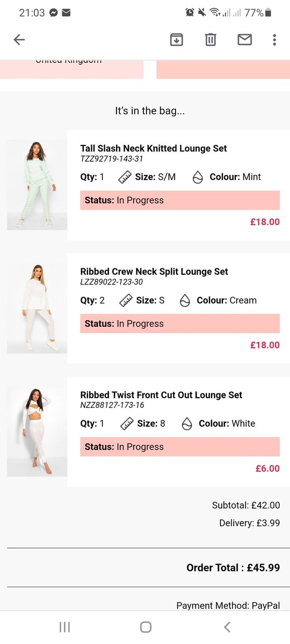Tap the Android home button
The height and width of the screenshot is (644, 290).
point(146,627)
